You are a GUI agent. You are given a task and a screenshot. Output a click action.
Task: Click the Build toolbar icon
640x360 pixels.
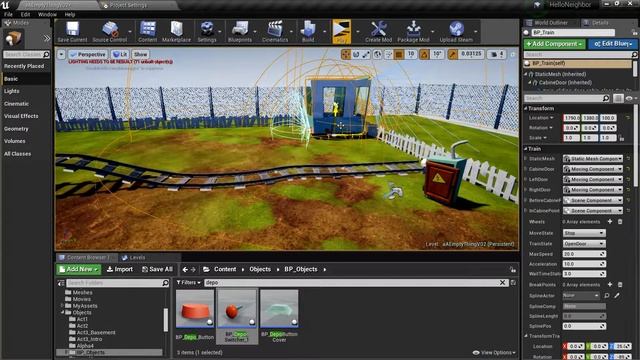coord(308,32)
